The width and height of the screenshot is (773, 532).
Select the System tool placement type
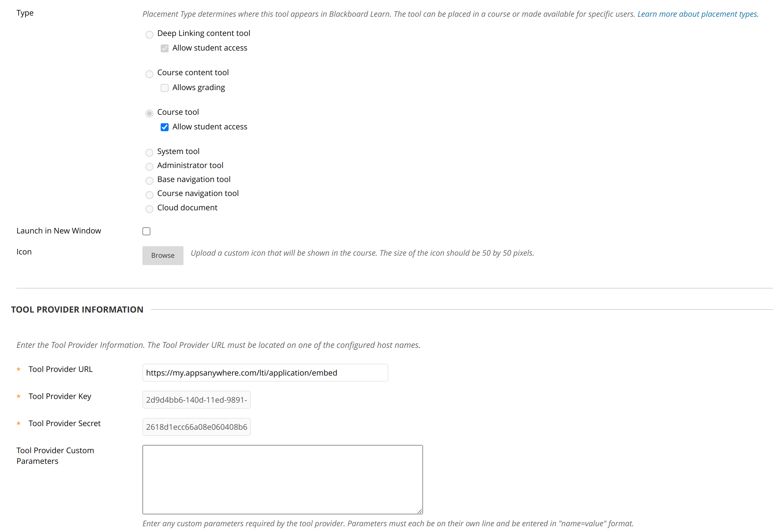click(x=149, y=152)
